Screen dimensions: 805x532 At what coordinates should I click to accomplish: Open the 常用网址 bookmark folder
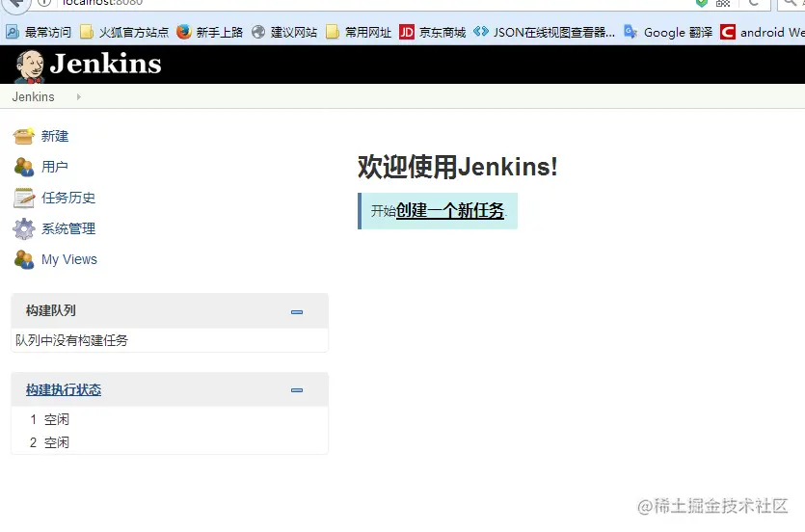(x=359, y=32)
